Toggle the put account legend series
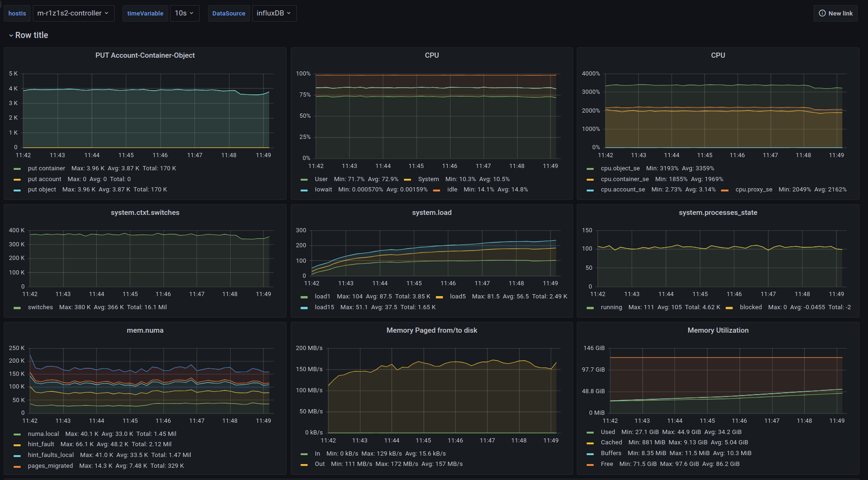Image resolution: width=868 pixels, height=480 pixels. [44, 179]
